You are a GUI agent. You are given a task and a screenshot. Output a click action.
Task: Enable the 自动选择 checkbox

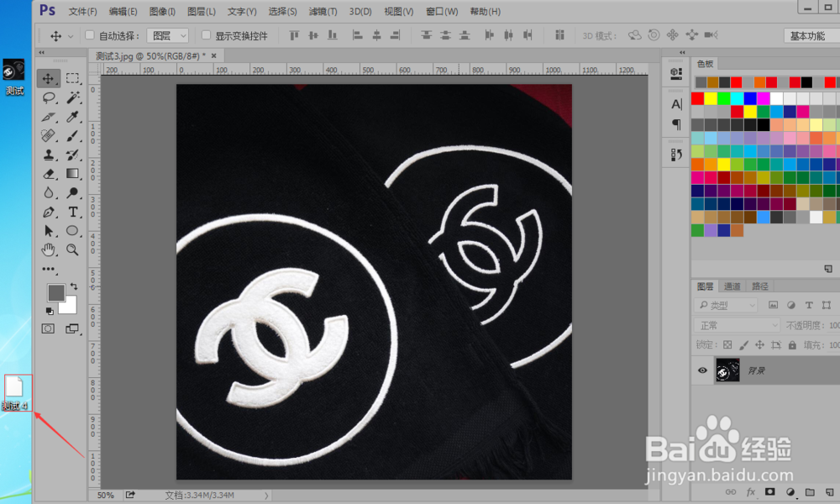(90, 35)
